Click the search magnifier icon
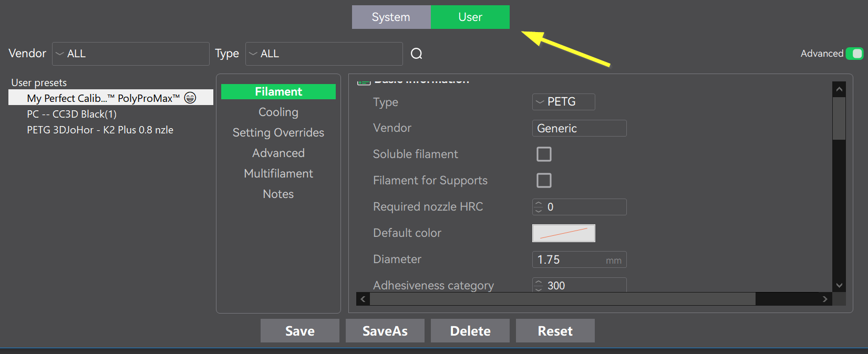868x354 pixels. [416, 54]
